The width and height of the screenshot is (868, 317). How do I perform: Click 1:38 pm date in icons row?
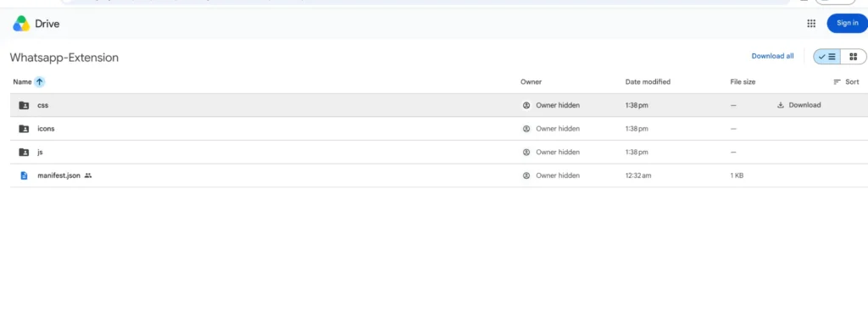636,128
